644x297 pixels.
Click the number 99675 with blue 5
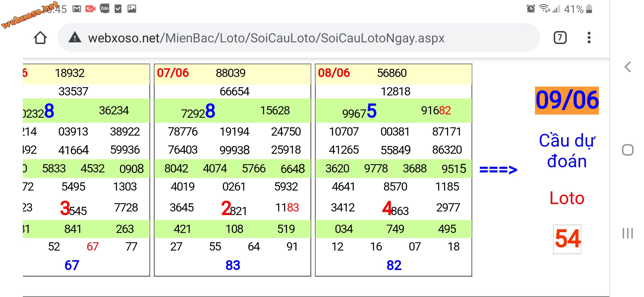pyautogui.click(x=359, y=111)
